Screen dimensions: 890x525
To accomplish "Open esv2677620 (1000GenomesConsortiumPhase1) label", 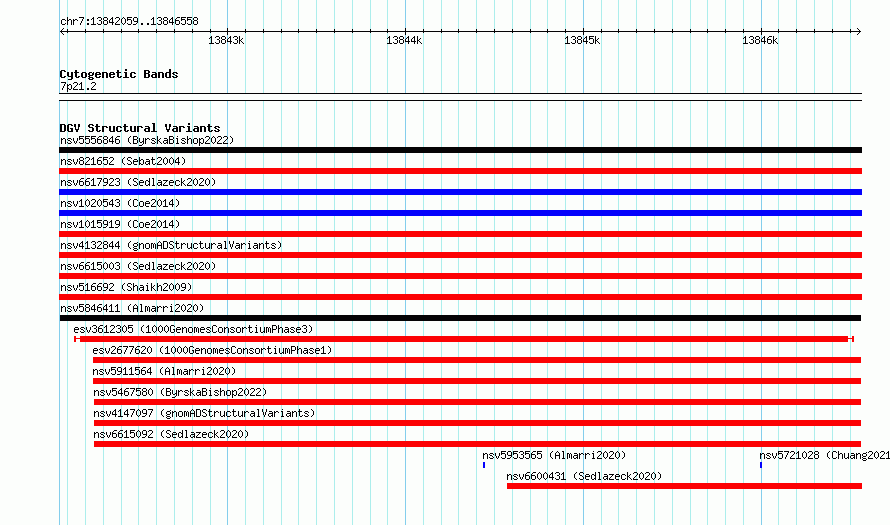I will click(212, 350).
